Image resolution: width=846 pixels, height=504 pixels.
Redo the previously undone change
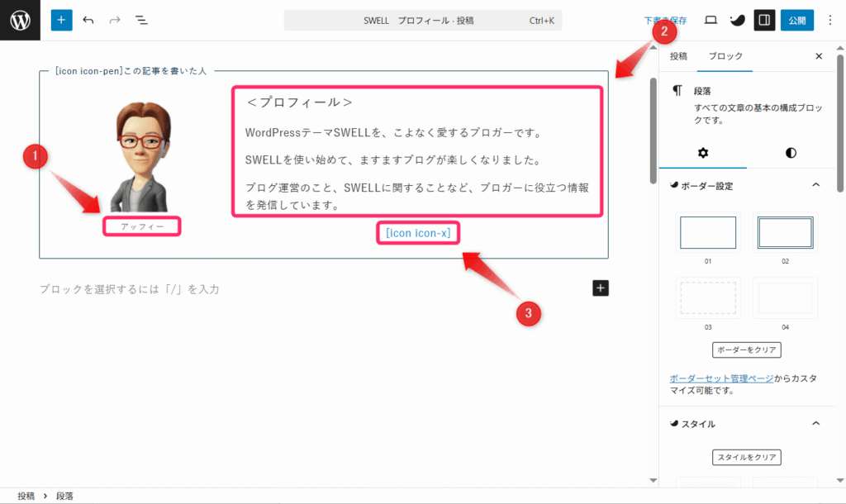(114, 20)
